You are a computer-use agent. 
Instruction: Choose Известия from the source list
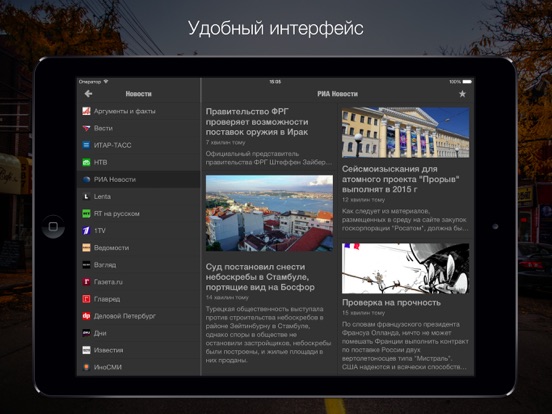coord(139,350)
